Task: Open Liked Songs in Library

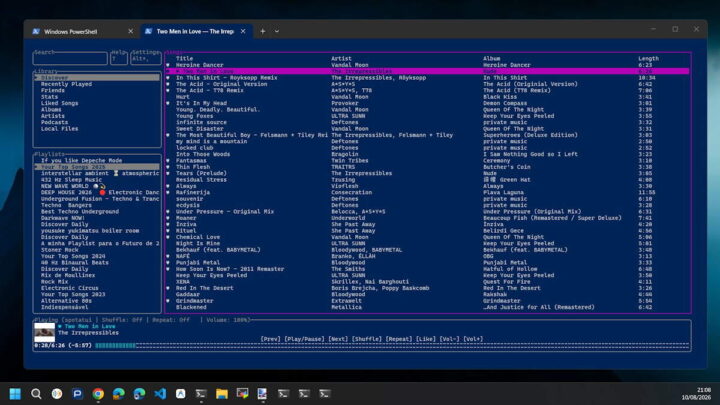Action: tap(59, 103)
